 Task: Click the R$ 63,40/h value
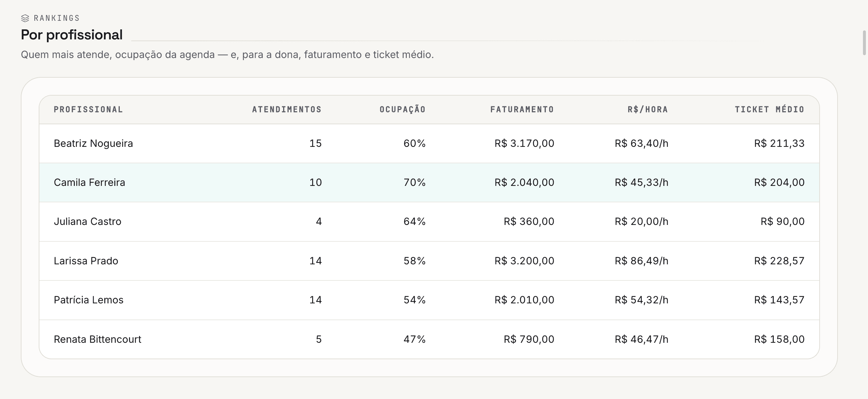[x=642, y=144]
